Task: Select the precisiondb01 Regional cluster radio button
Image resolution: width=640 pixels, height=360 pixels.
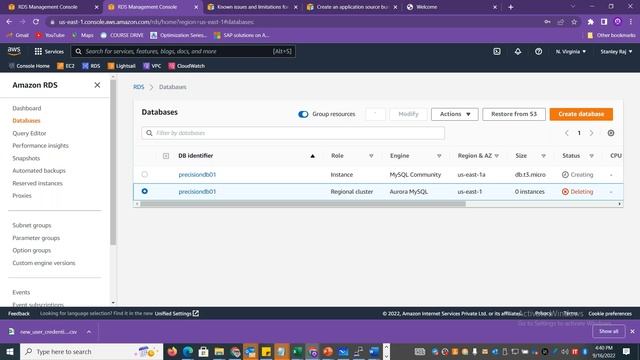Action: click(x=144, y=191)
